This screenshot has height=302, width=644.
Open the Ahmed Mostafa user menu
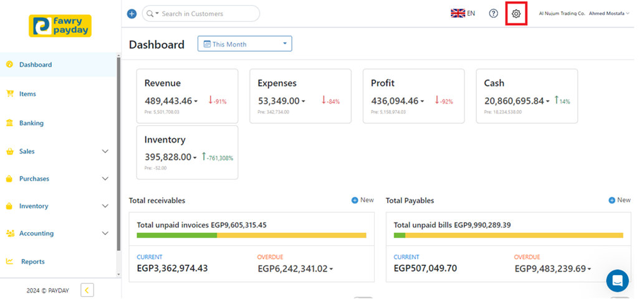click(609, 13)
